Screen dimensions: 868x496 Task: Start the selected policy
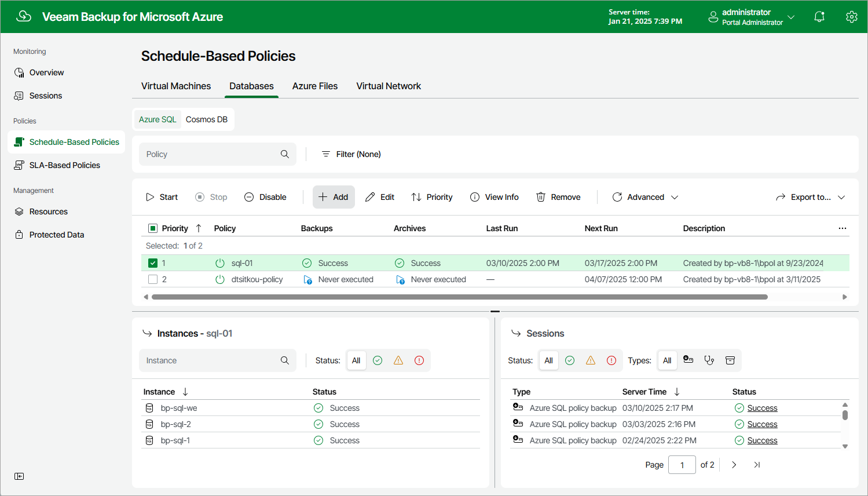coord(162,197)
